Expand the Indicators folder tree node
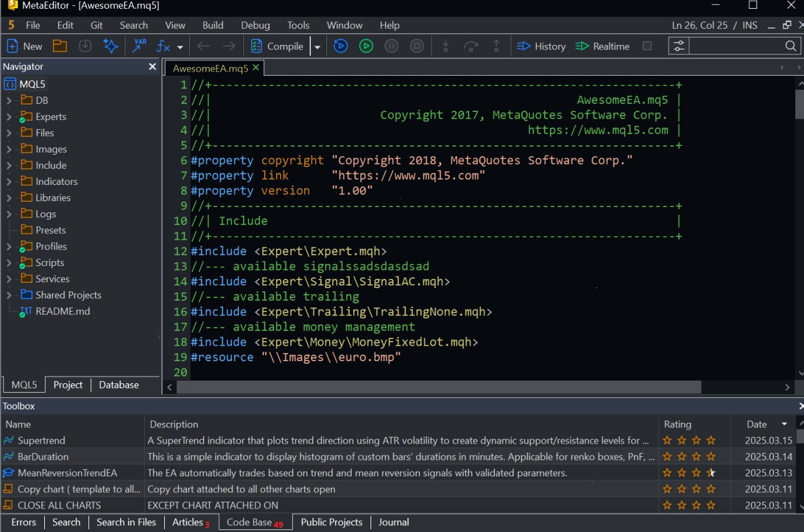The width and height of the screenshot is (804, 532). click(x=9, y=182)
